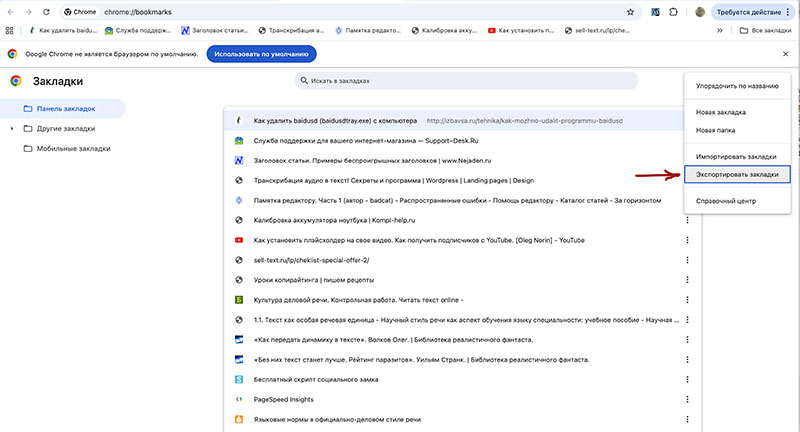
Task: Select Языковые нормы bookmark row
Action: pos(462,419)
